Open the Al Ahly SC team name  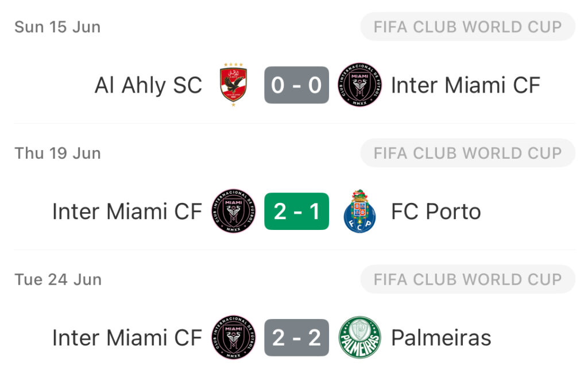coord(149,86)
